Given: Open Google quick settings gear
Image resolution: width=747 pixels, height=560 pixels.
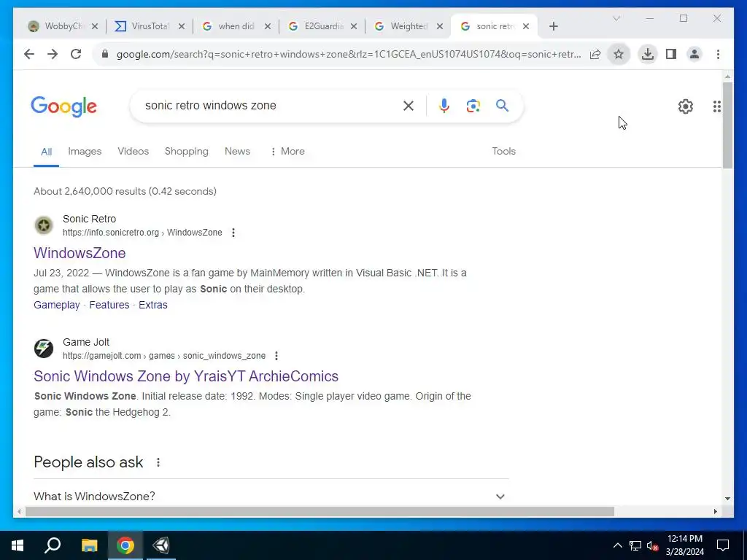Looking at the screenshot, I should point(686,106).
